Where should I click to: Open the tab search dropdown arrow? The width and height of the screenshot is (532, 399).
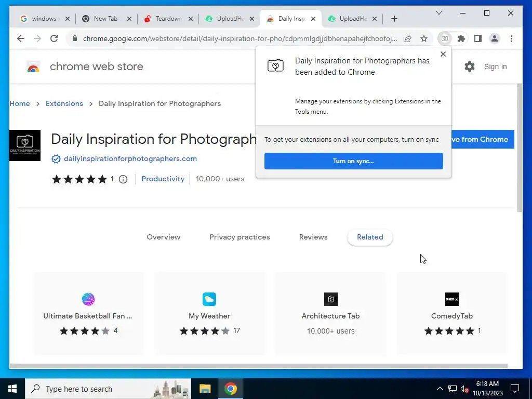click(x=439, y=13)
